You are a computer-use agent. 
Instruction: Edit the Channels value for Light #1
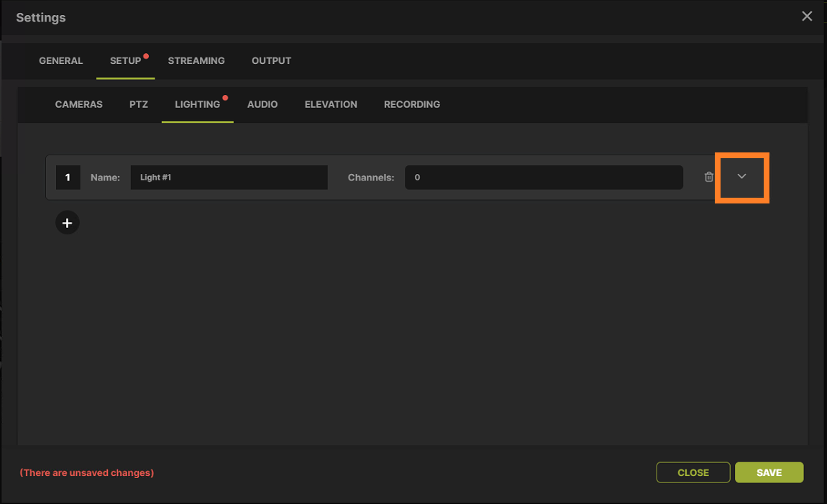point(544,177)
